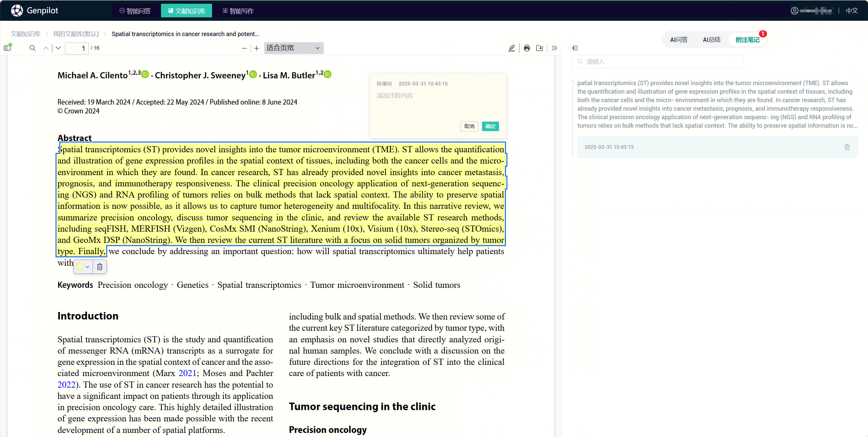Open the highlight color dropdown arrow

(87, 267)
